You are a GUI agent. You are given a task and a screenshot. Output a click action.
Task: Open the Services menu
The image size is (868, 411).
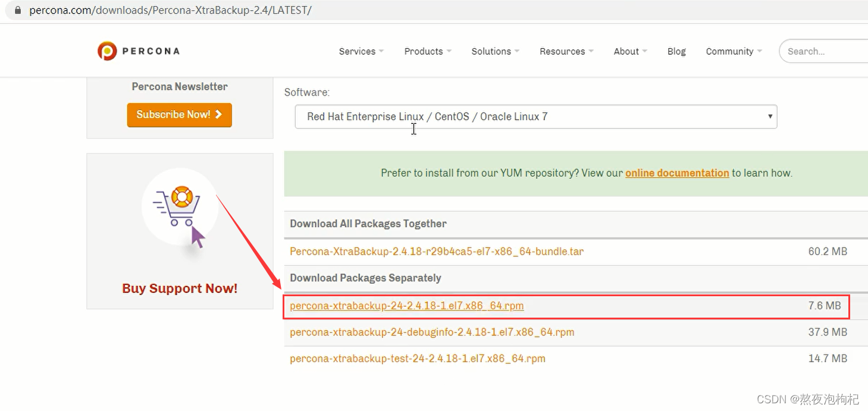pyautogui.click(x=361, y=51)
